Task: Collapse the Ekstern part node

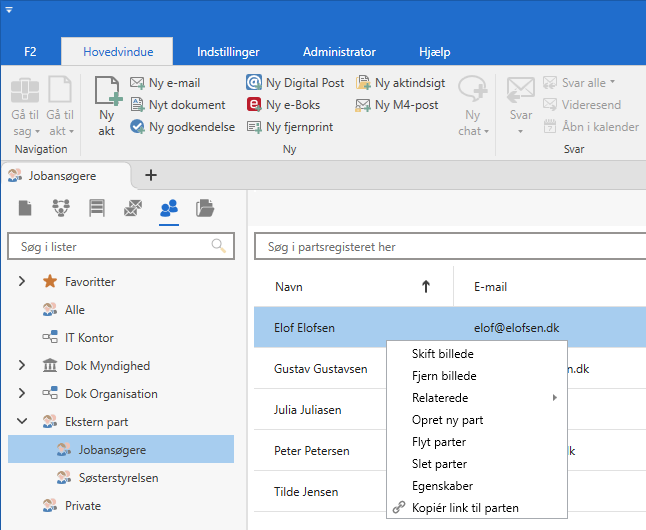Action: [22, 421]
